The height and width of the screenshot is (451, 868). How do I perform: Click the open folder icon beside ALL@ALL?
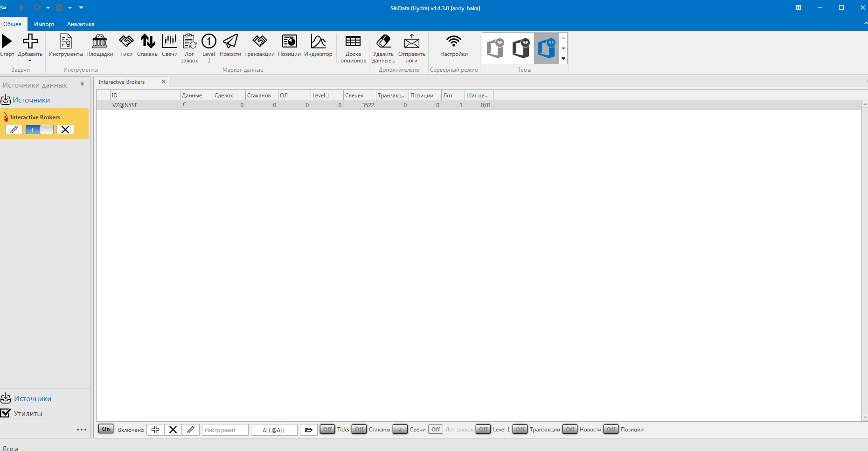pyautogui.click(x=309, y=430)
